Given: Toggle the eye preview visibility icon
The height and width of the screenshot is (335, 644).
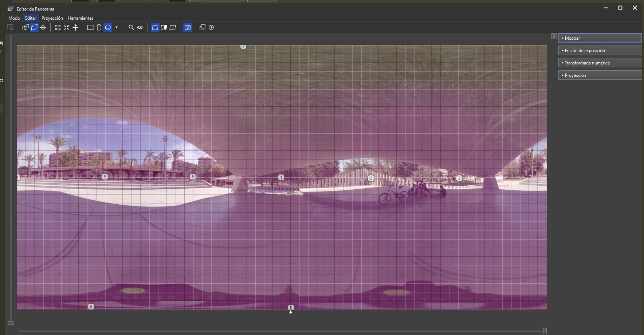Looking at the screenshot, I should click(x=140, y=27).
